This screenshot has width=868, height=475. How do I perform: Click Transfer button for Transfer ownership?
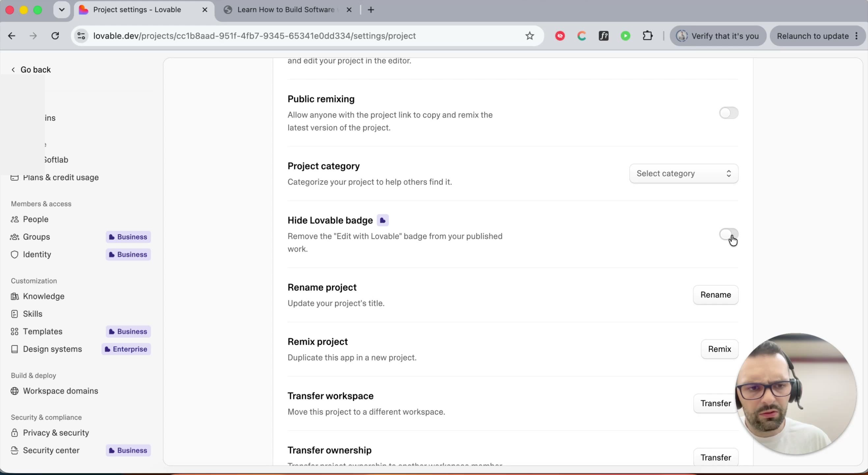pyautogui.click(x=716, y=458)
